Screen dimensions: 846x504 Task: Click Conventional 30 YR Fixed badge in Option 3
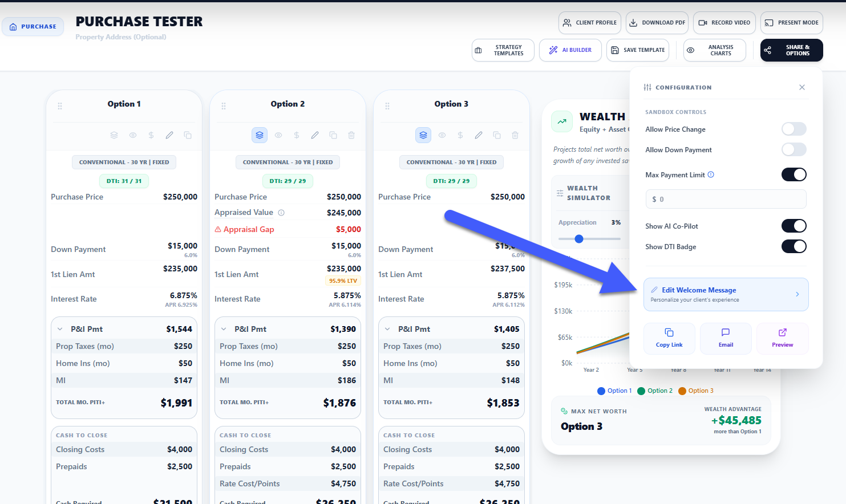(x=452, y=162)
